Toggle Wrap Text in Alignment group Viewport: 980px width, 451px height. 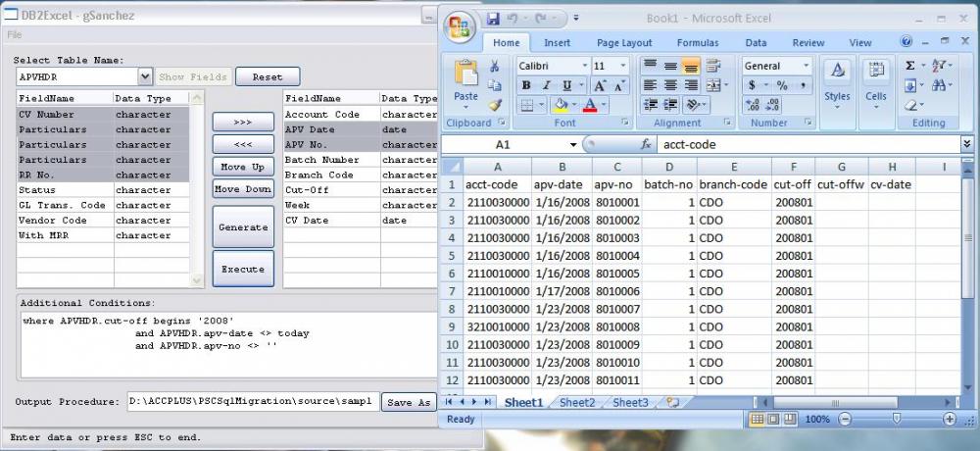click(x=712, y=66)
